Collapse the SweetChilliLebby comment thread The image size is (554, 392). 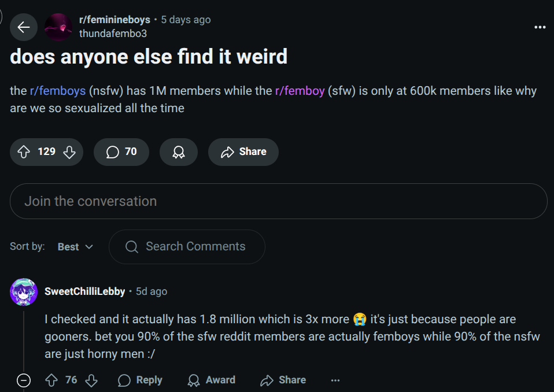tap(24, 380)
